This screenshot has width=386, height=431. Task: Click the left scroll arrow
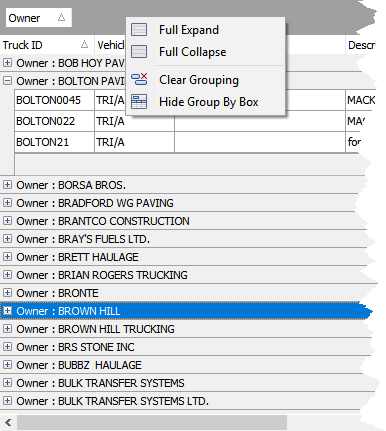pos(8,423)
